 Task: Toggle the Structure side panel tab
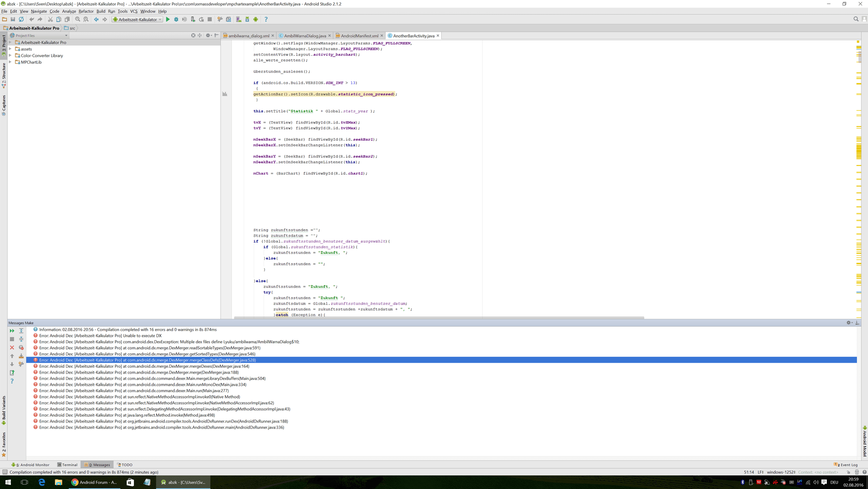[x=4, y=75]
